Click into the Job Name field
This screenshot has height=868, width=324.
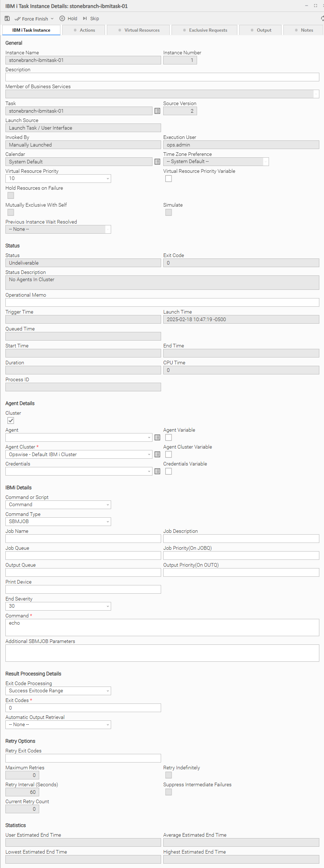pos(83,539)
